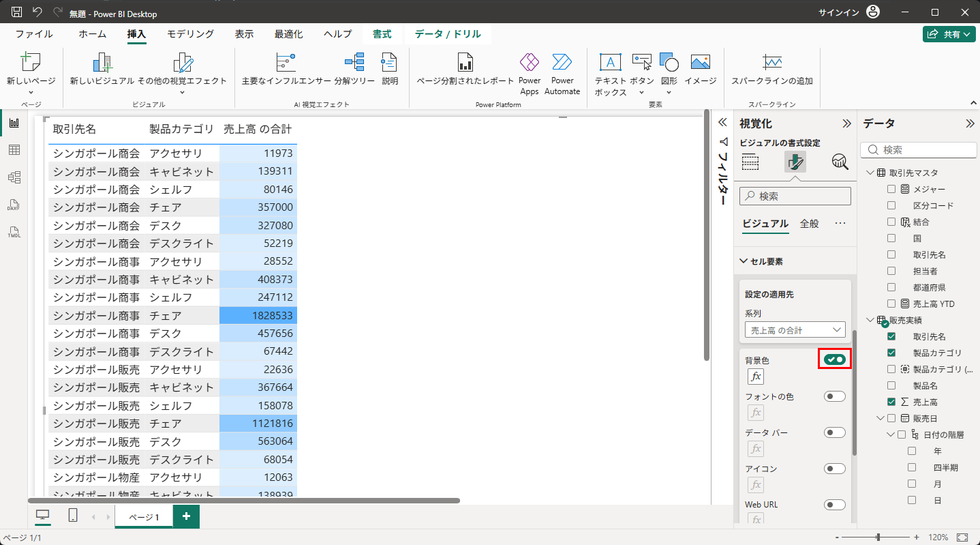Switch to モデリング ribbon tab
This screenshot has width=980, height=545.
click(x=191, y=33)
